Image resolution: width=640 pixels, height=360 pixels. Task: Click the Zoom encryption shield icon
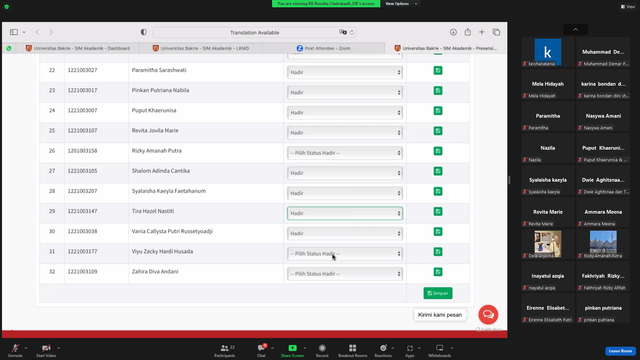(x=7, y=7)
